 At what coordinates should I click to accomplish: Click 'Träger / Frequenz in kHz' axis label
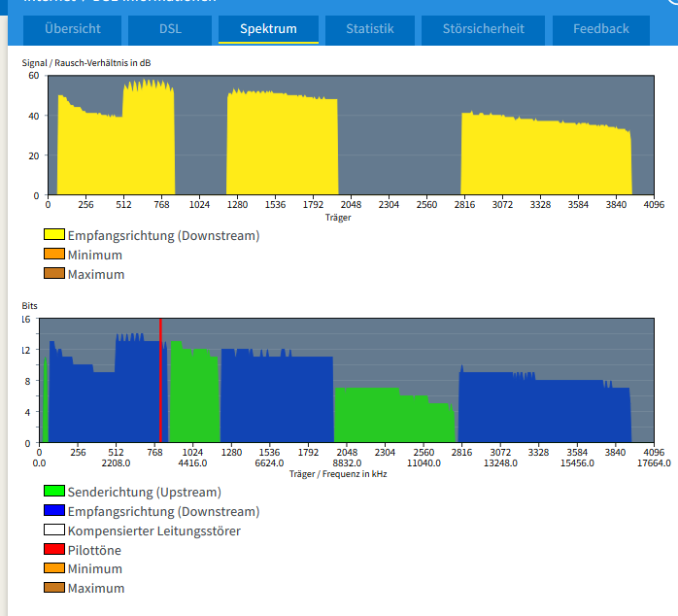338,474
